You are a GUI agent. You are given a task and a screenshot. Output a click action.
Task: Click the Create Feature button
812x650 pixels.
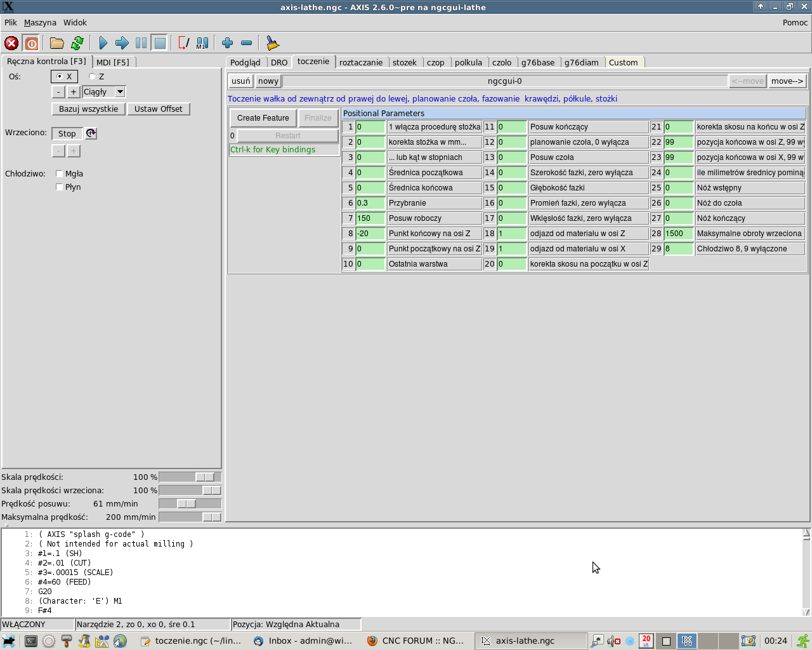tap(263, 118)
